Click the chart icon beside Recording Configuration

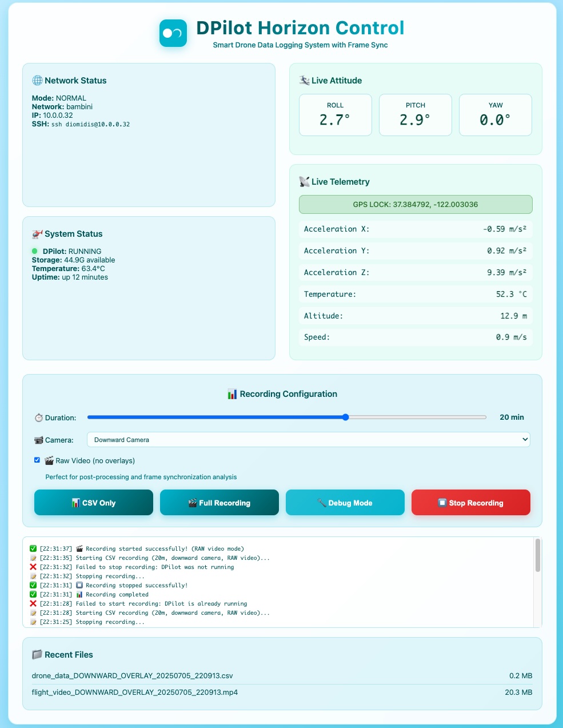(232, 394)
